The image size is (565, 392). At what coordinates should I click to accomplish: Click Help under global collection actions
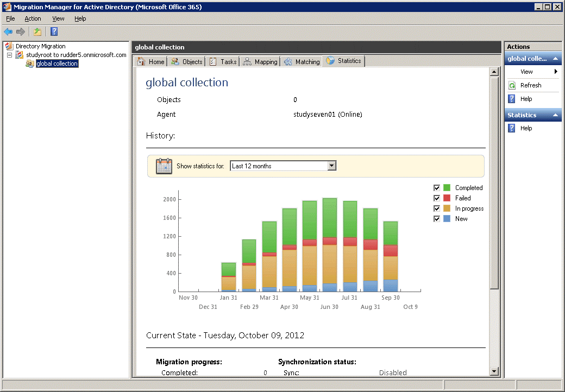coord(526,99)
